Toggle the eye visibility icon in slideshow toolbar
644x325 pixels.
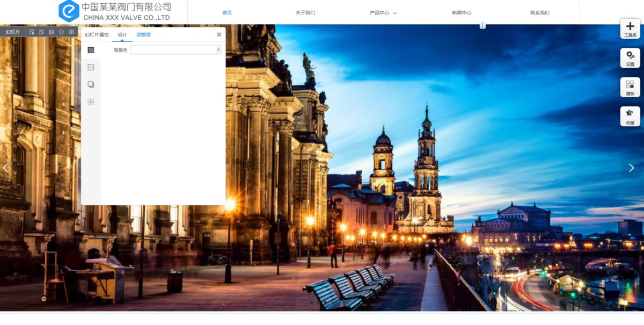pyautogui.click(x=71, y=32)
